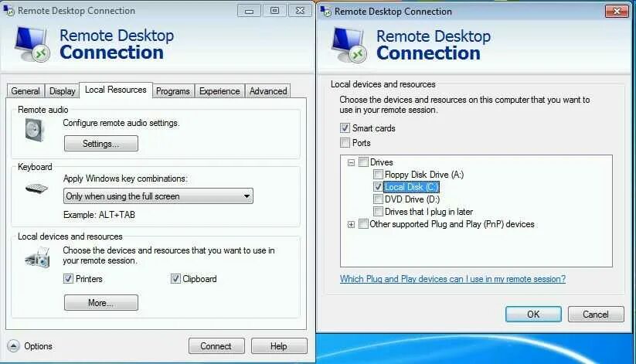The image size is (636, 364).
Task: Open remote audio Settings button
Action: 101,143
